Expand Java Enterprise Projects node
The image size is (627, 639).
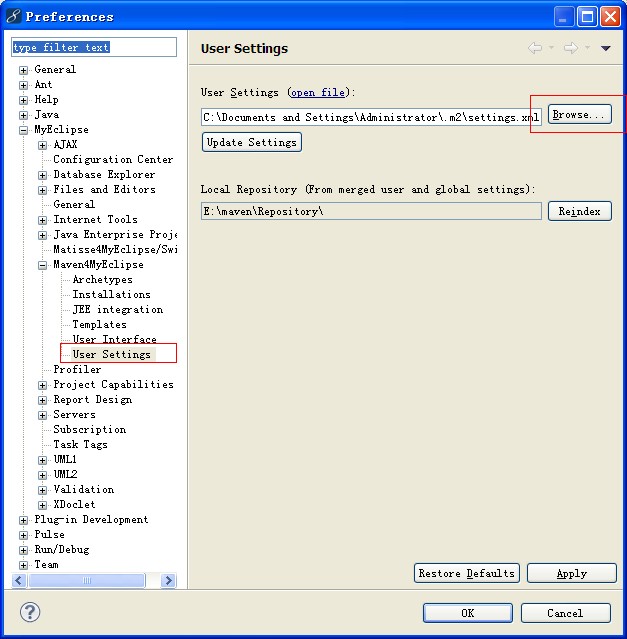click(42, 235)
